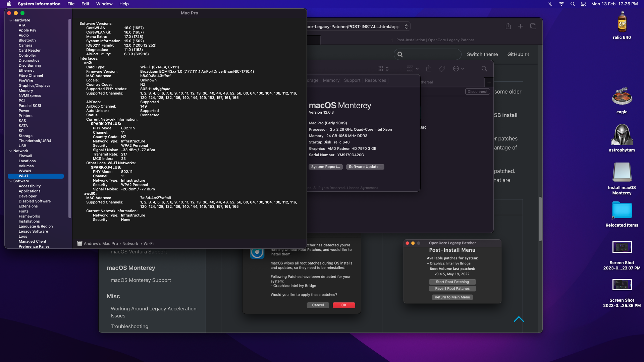The width and height of the screenshot is (644, 362).
Task: Open the Window menu
Action: (x=104, y=4)
